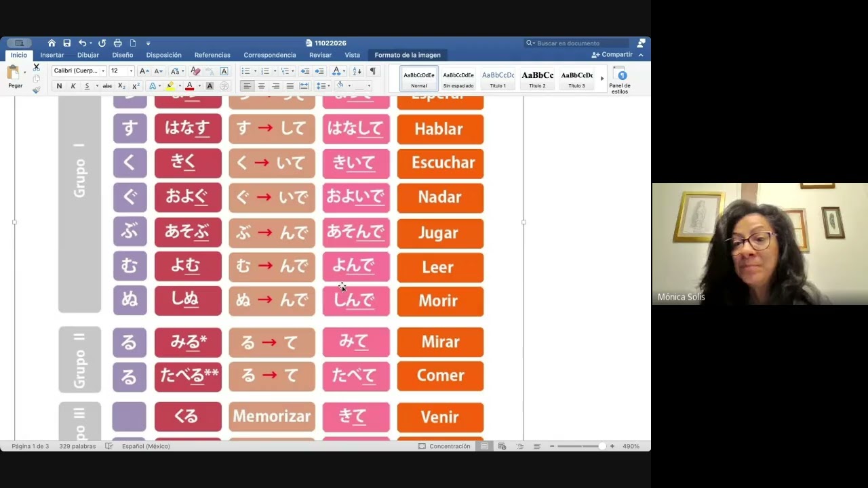Save the document with the floppy disk icon
Screen dimensions: 868x488
click(66, 43)
